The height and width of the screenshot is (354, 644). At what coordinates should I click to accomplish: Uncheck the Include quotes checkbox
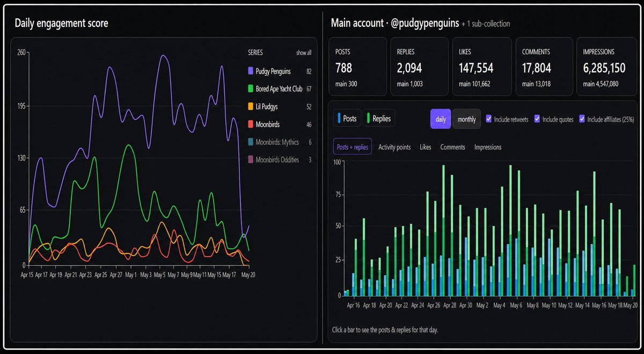[x=538, y=119]
